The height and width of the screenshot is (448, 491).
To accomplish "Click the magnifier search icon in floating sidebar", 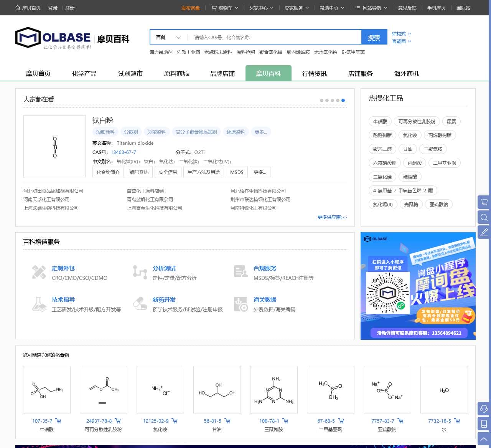I will pos(483,217).
